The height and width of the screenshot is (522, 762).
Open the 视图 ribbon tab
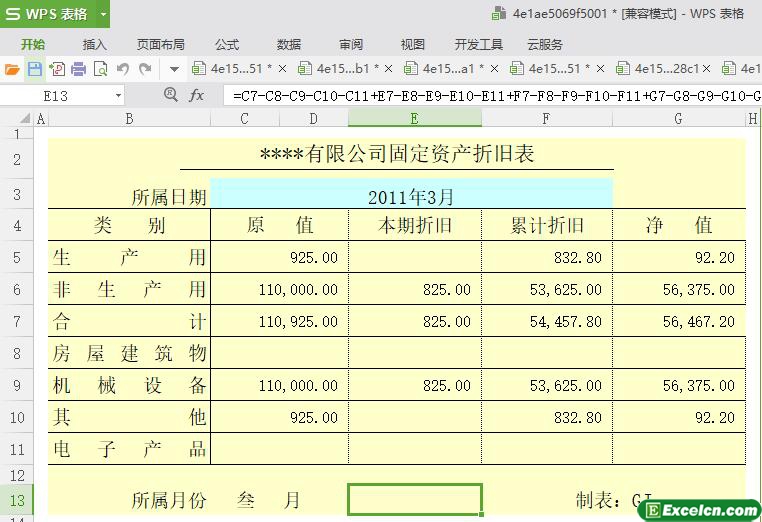[413, 45]
